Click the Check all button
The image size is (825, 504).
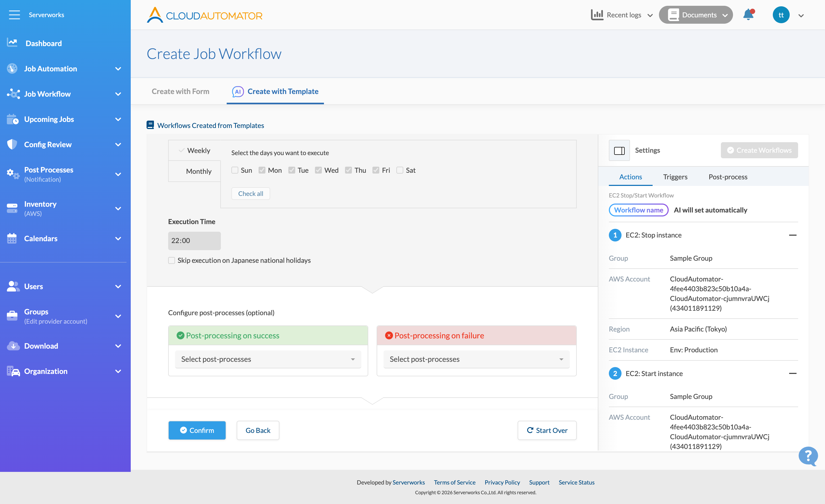[x=250, y=193]
